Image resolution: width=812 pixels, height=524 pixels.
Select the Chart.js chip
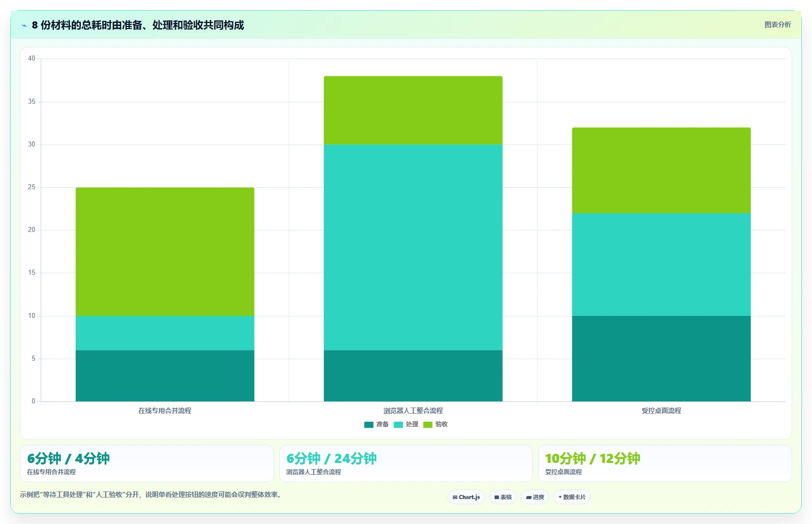(466, 497)
